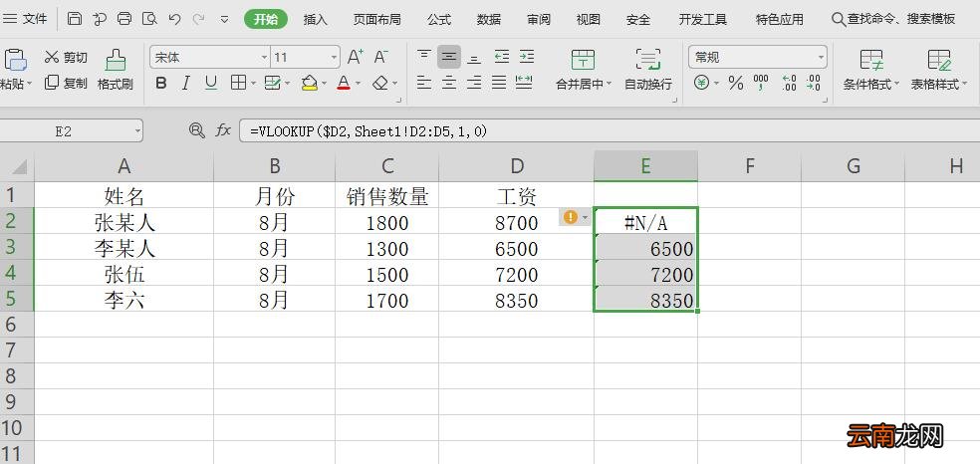The image size is (980, 464).
Task: Click the red font color icon
Action: pyautogui.click(x=344, y=83)
